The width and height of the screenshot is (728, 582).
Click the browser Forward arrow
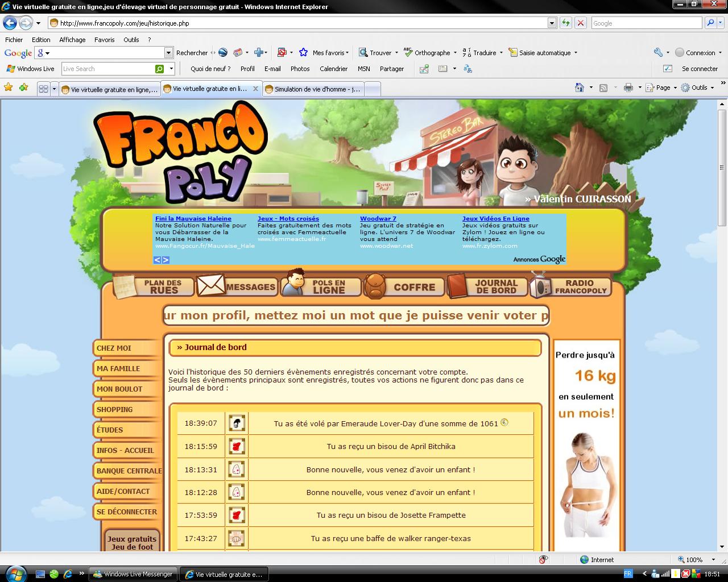(x=26, y=23)
